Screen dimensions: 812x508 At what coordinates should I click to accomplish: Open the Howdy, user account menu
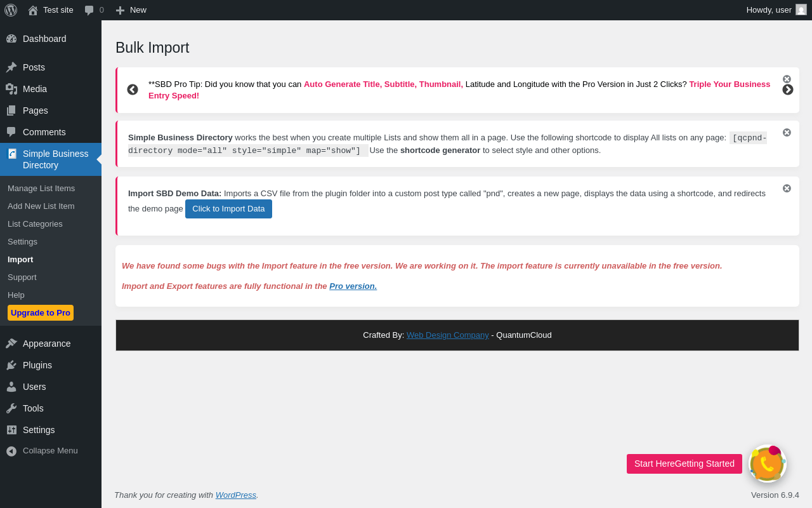pyautogui.click(x=776, y=10)
